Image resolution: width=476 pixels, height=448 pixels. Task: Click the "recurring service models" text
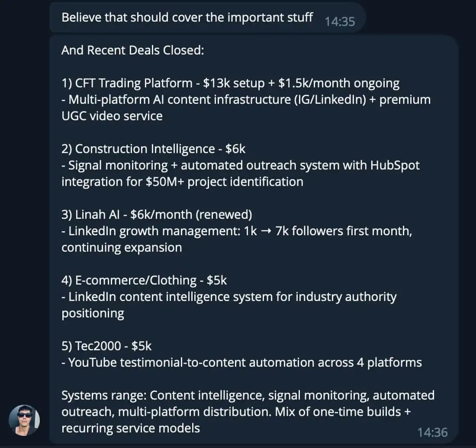pyautogui.click(x=131, y=428)
